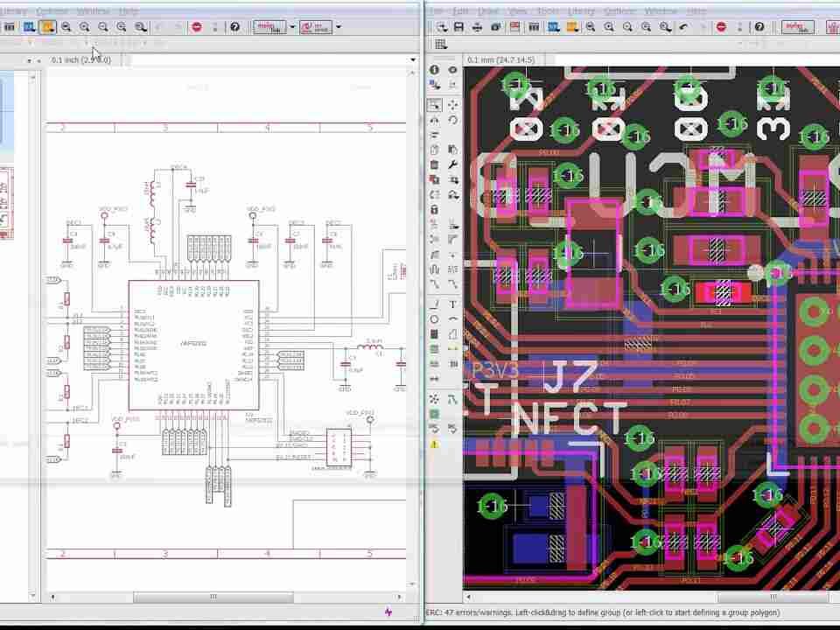Screen dimensions: 840x630
Task: Select the Line draw tool in board editor
Action: 435,304
